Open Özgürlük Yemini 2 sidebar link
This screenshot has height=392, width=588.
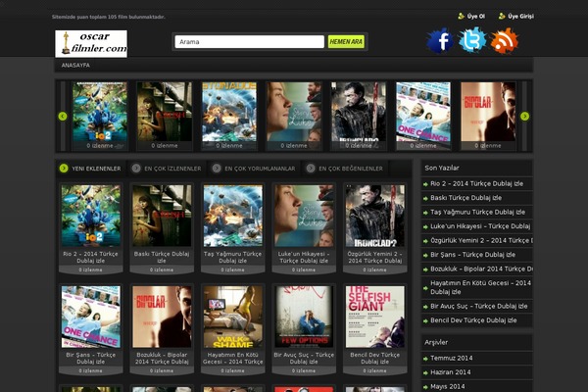pyautogui.click(x=481, y=240)
